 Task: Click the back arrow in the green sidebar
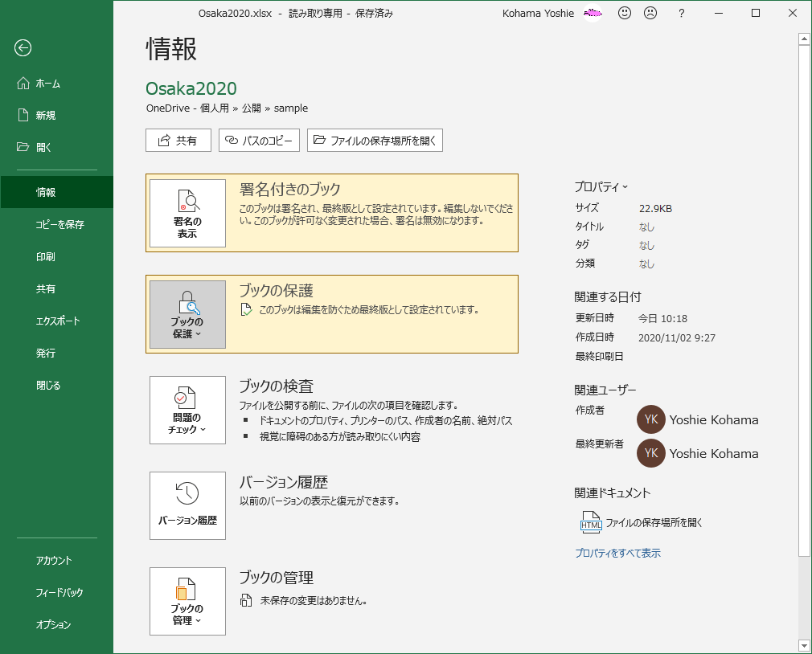point(23,48)
